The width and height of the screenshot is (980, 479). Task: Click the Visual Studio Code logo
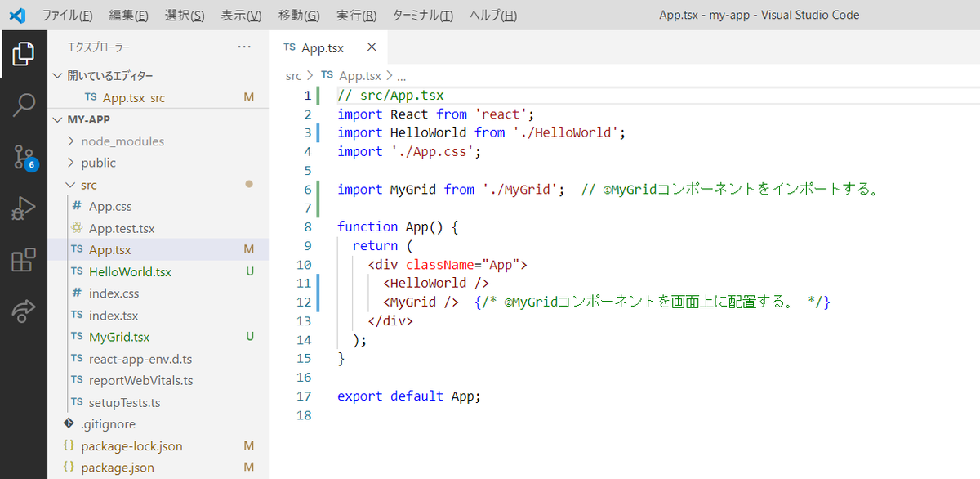(17, 14)
